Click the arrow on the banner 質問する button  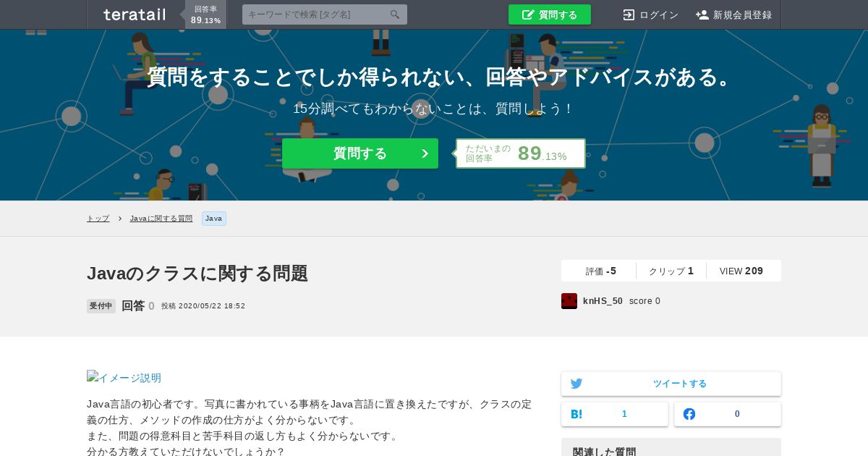click(x=425, y=153)
